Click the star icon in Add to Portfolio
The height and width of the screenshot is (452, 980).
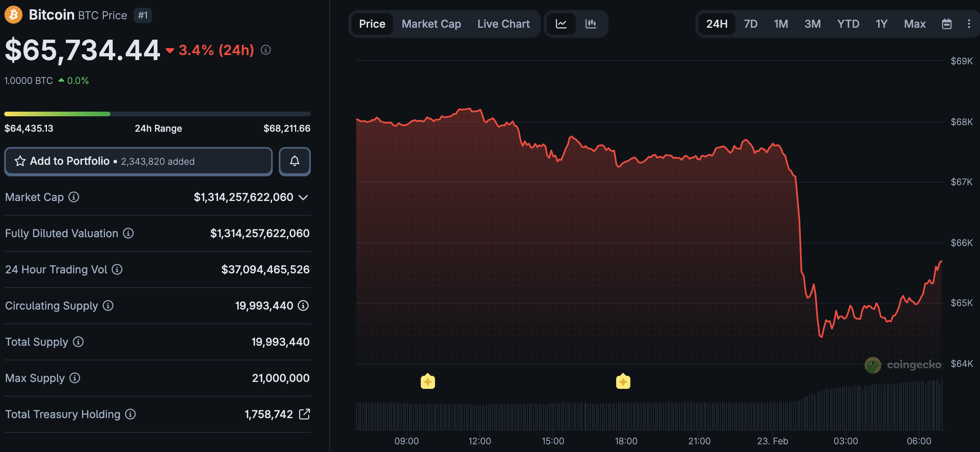tap(20, 161)
